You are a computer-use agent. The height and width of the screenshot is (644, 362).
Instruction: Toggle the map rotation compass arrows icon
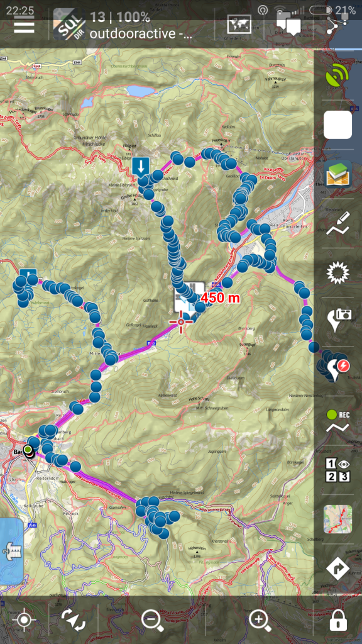[x=73, y=620]
